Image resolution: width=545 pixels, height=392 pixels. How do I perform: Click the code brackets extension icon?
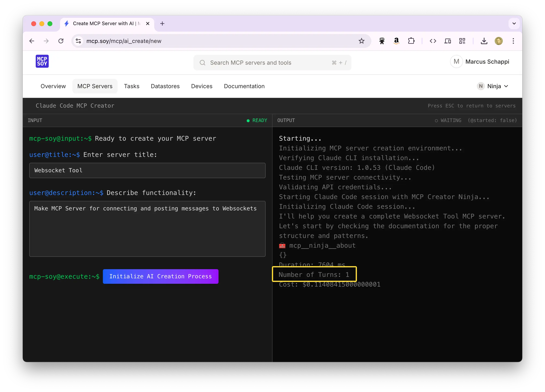(433, 41)
